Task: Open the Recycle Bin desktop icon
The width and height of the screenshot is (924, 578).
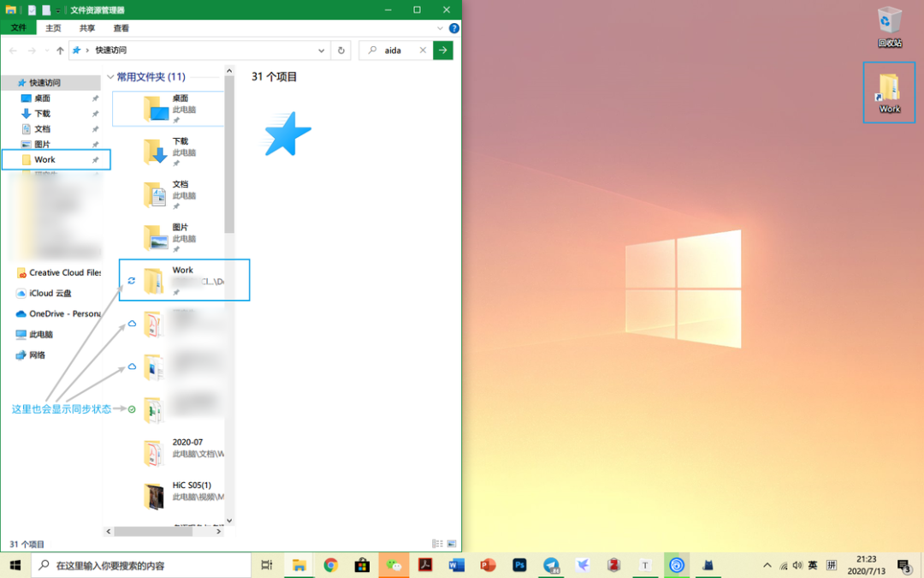Action: click(889, 27)
